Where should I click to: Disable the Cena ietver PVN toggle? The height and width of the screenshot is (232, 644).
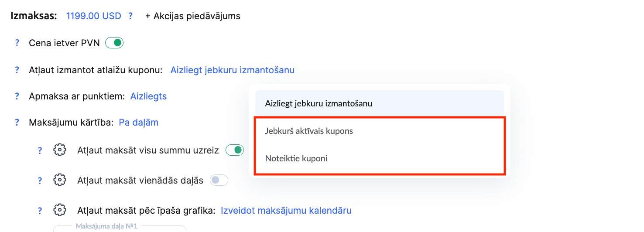[114, 43]
